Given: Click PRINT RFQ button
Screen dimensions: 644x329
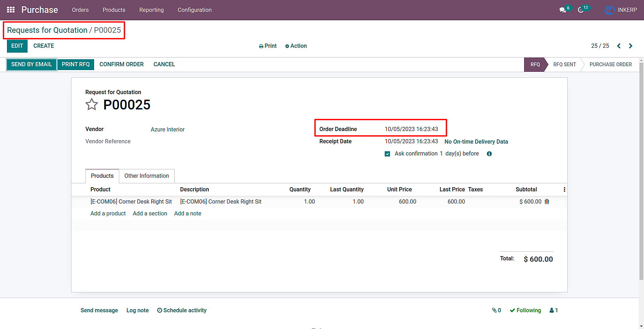Looking at the screenshot, I should [76, 64].
